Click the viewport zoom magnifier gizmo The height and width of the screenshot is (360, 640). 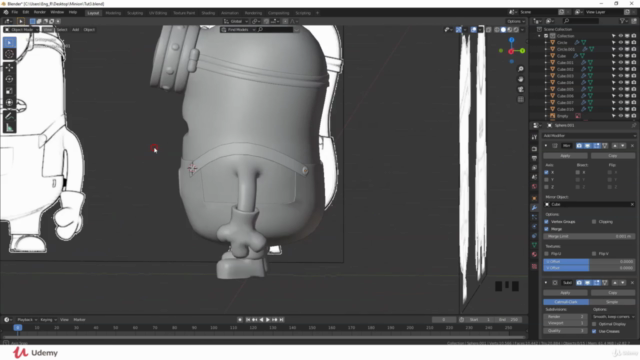[x=521, y=69]
